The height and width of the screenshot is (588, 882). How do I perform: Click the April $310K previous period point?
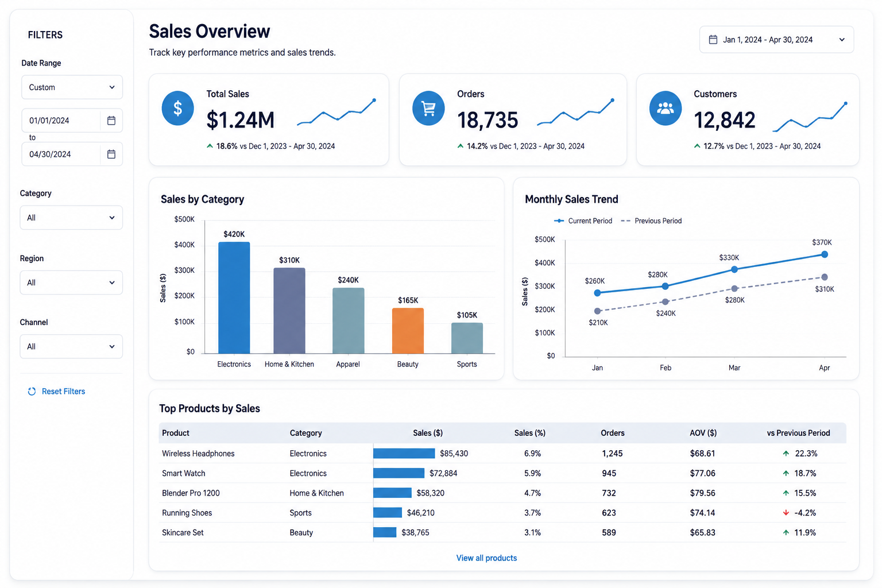(825, 277)
